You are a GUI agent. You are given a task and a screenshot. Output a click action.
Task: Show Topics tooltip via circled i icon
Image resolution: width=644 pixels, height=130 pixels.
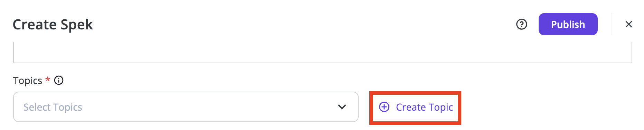coord(59,80)
